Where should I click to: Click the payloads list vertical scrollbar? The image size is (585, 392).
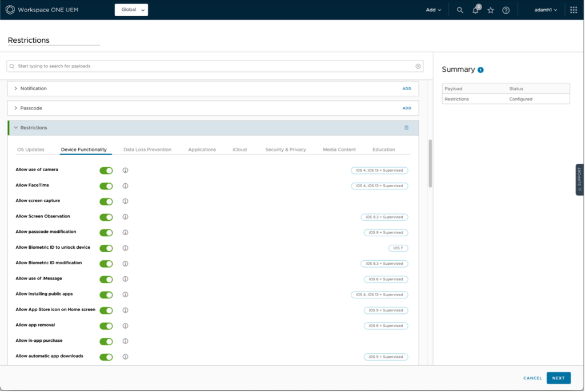click(x=430, y=163)
